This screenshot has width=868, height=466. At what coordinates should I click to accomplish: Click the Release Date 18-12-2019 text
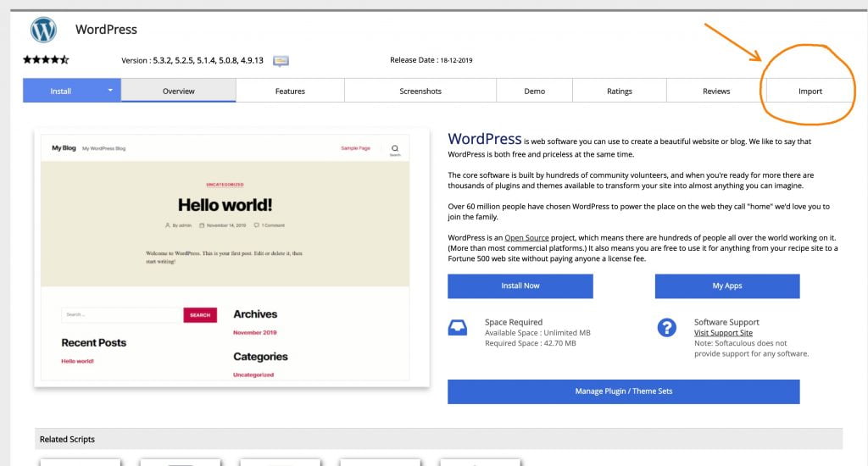(x=431, y=60)
